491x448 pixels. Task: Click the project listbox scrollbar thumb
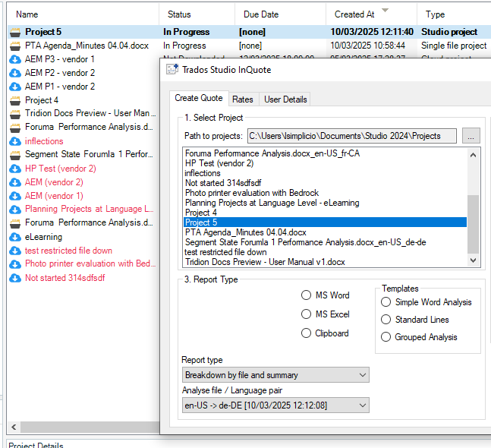(473, 224)
